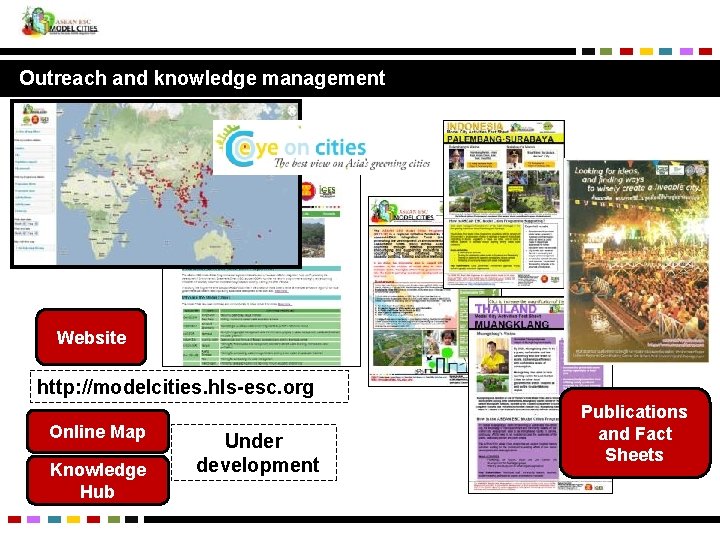Open the liveable city night festival poster

[638, 261]
